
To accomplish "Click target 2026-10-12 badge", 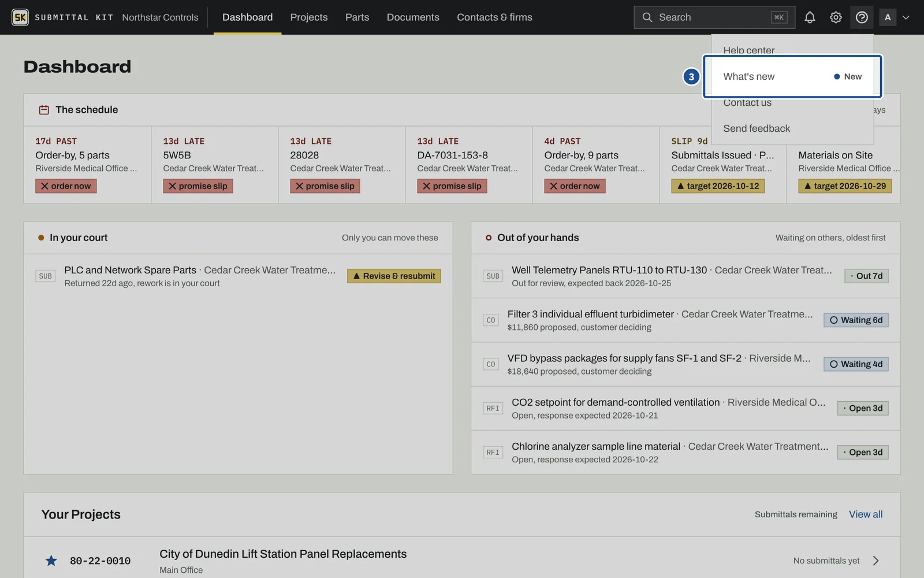I will coord(718,186).
